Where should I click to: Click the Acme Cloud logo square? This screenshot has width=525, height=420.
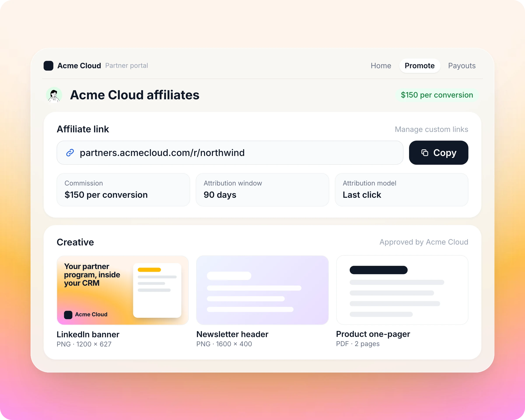[49, 66]
